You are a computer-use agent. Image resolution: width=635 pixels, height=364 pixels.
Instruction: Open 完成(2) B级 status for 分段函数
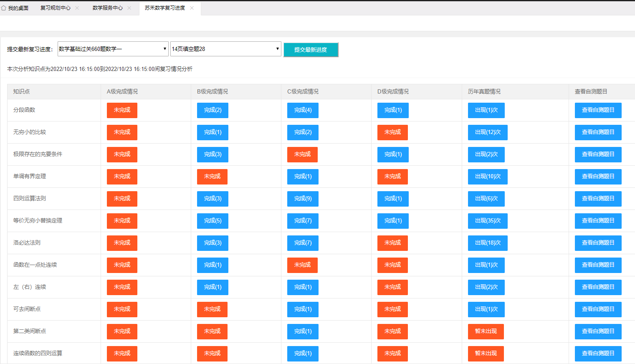[x=213, y=110]
